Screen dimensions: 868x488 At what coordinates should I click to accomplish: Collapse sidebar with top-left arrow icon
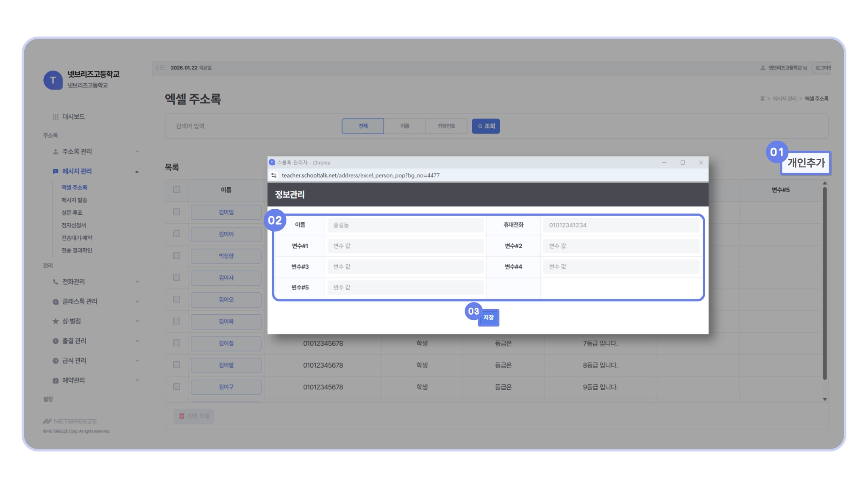[160, 68]
